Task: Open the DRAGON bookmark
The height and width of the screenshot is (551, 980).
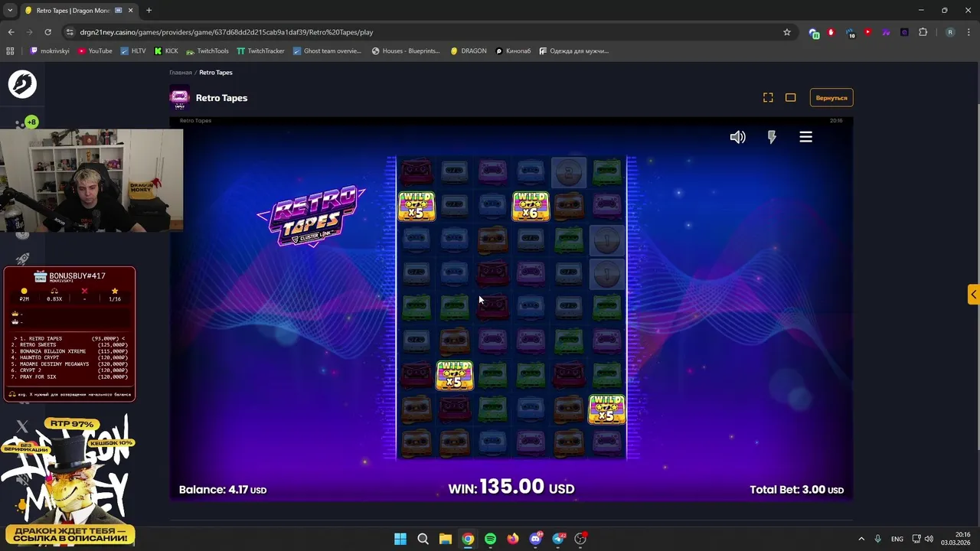Action: [469, 51]
